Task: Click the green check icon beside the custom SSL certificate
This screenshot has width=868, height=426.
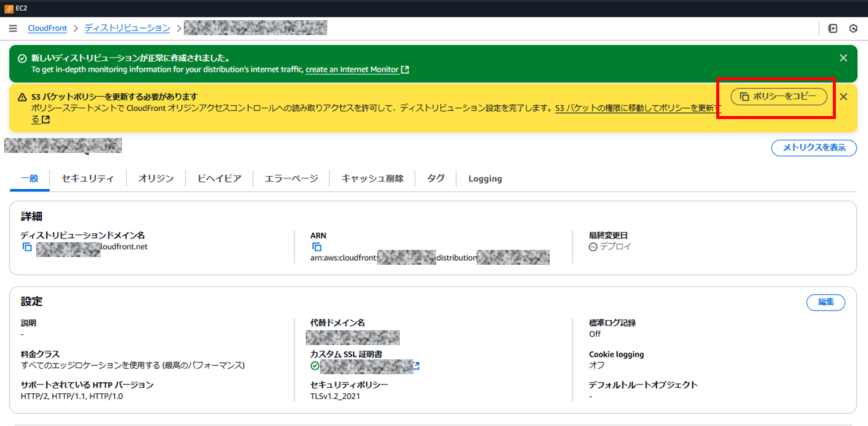Action: (315, 365)
